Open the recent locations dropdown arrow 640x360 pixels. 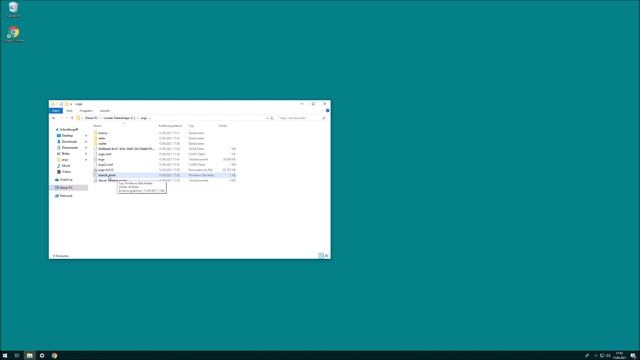click(x=67, y=118)
